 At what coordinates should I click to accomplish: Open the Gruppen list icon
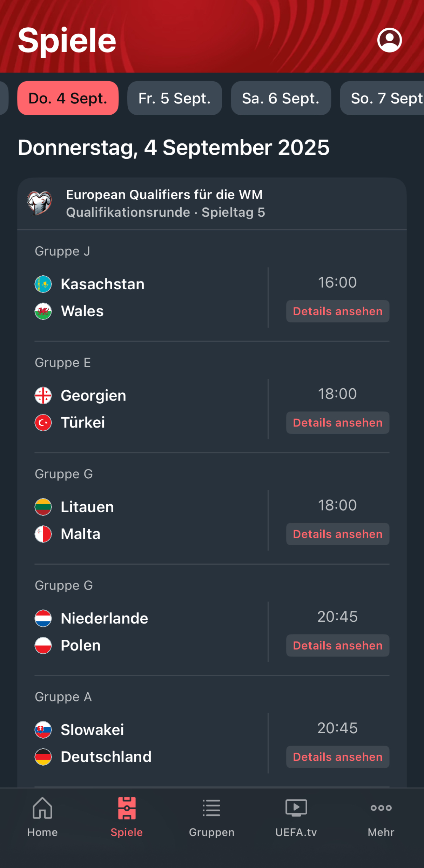pos(212,808)
